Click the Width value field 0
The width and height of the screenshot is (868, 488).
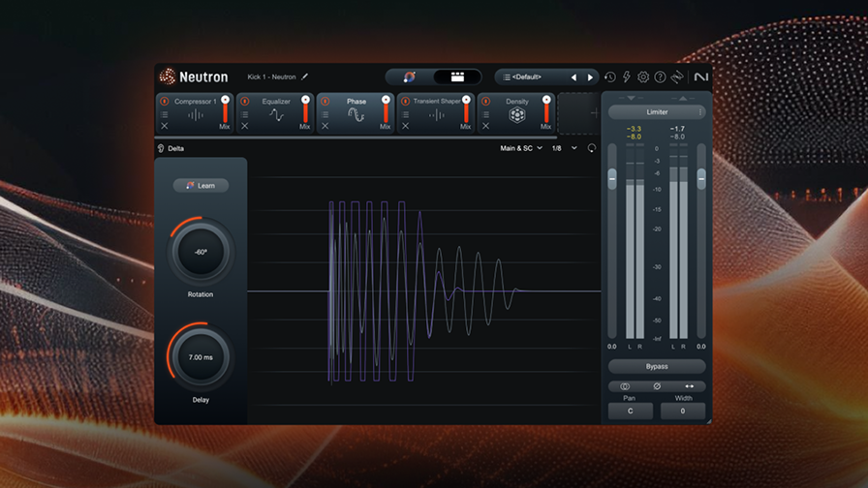tap(683, 412)
